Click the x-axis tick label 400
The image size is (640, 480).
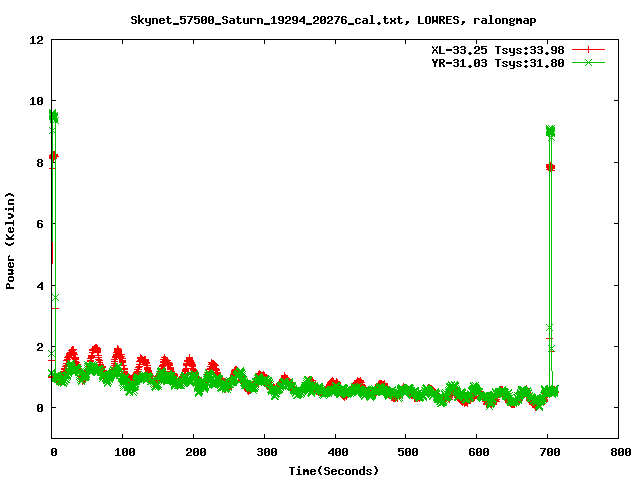pos(338,452)
